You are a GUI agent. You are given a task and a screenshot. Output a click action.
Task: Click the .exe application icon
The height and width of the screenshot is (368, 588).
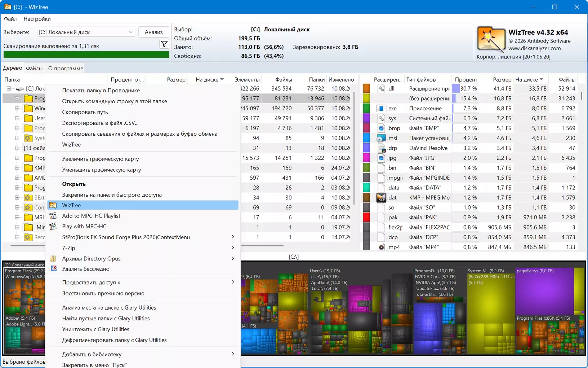pyautogui.click(x=381, y=108)
